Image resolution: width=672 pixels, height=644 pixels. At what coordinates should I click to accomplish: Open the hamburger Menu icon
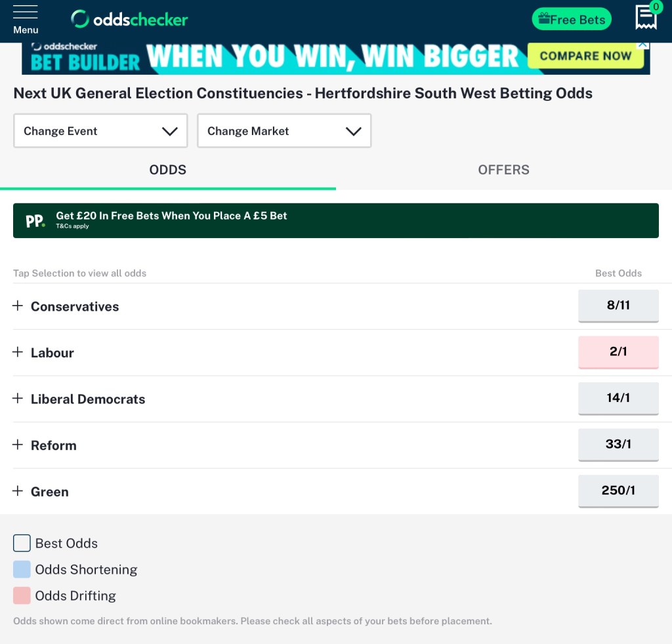[26, 19]
